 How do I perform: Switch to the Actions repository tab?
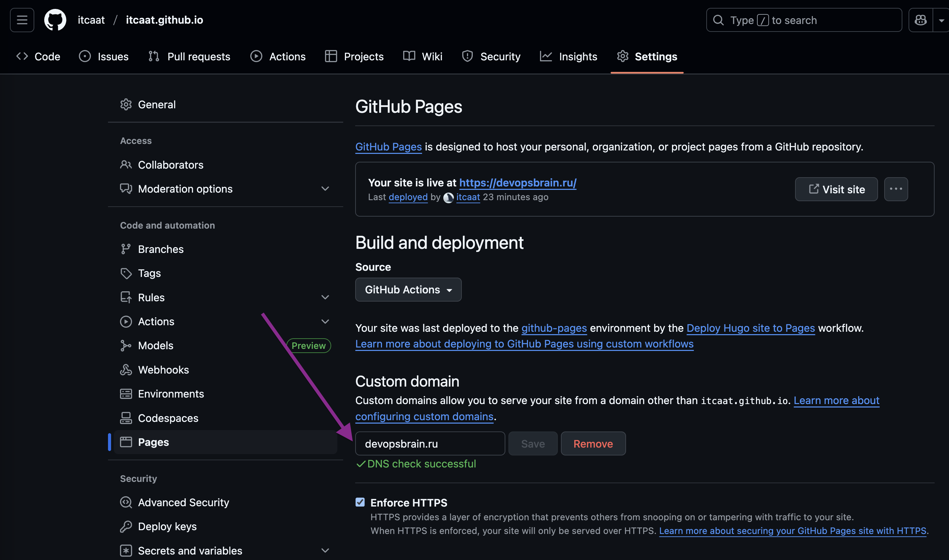278,56
